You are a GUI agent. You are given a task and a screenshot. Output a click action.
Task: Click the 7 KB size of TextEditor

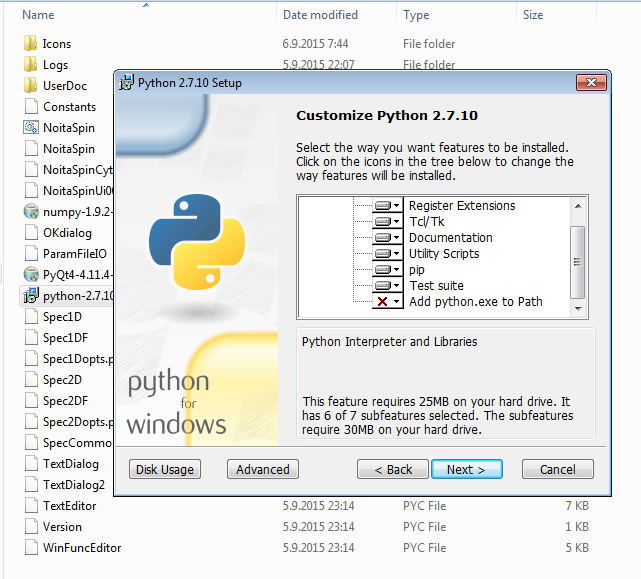tap(577, 506)
